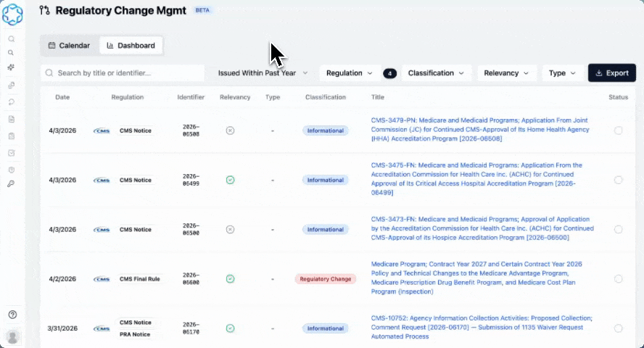Viewport: 644px width, 348px height.
Task: Expand the Issued Within Past Year dropdown
Action: point(263,73)
